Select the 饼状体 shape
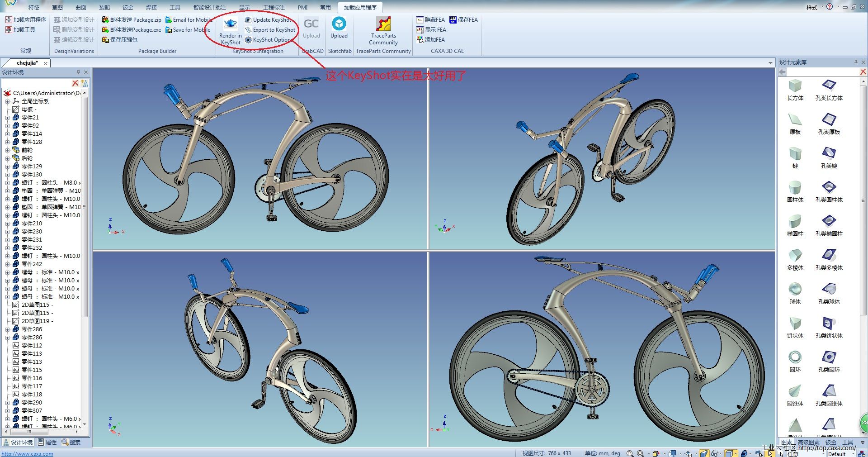Viewport: 868px width, 457px height. coord(795,327)
